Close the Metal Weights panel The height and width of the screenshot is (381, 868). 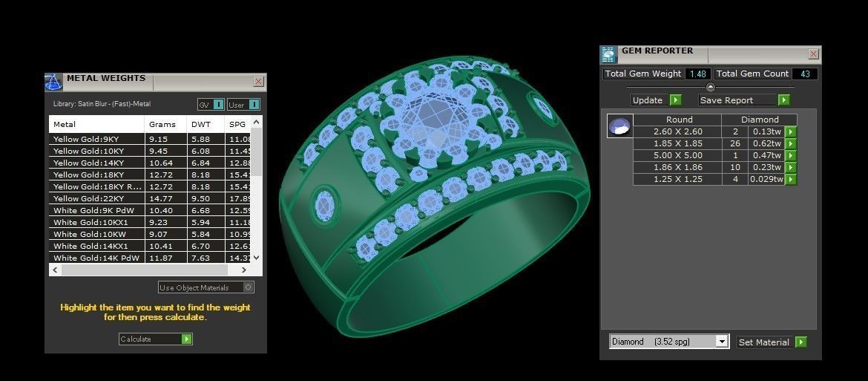[x=258, y=82]
